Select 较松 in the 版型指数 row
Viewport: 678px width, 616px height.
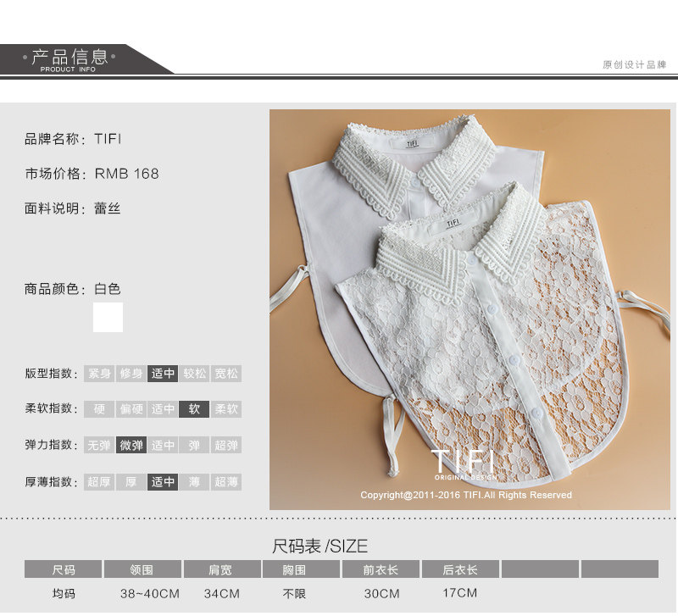coord(194,374)
